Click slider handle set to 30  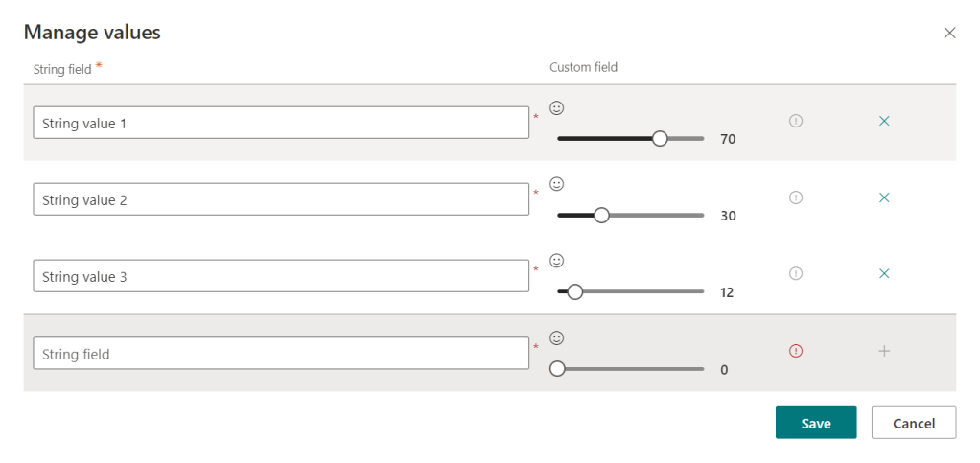pyautogui.click(x=601, y=216)
